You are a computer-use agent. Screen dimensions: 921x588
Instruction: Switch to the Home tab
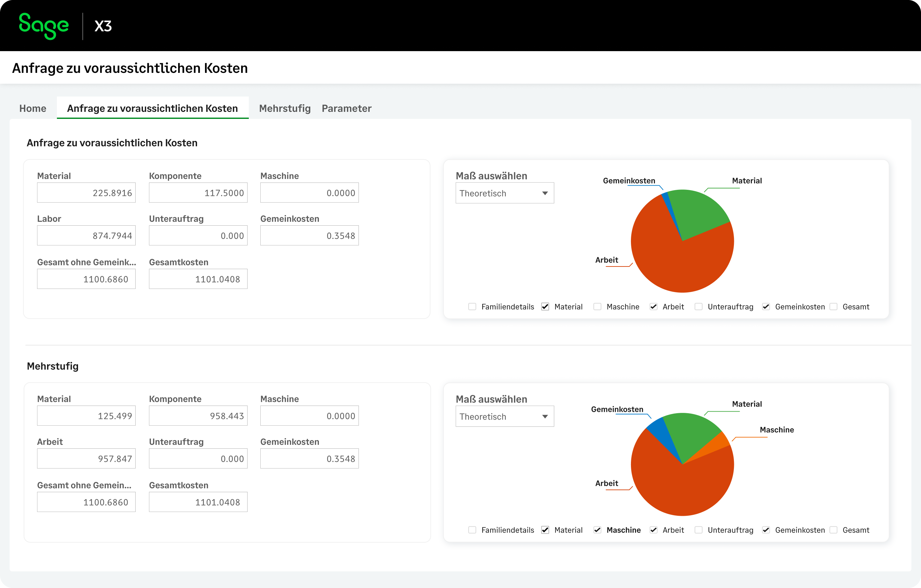point(33,108)
